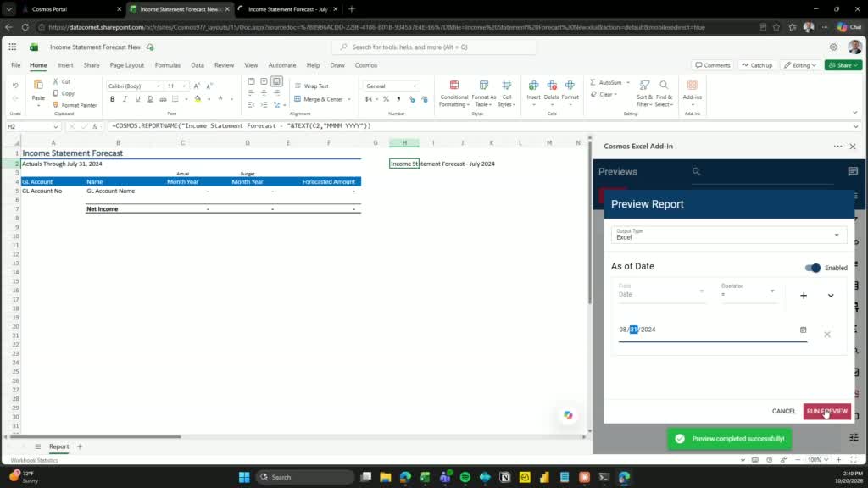
Task: Click the Catch up button
Action: click(757, 65)
